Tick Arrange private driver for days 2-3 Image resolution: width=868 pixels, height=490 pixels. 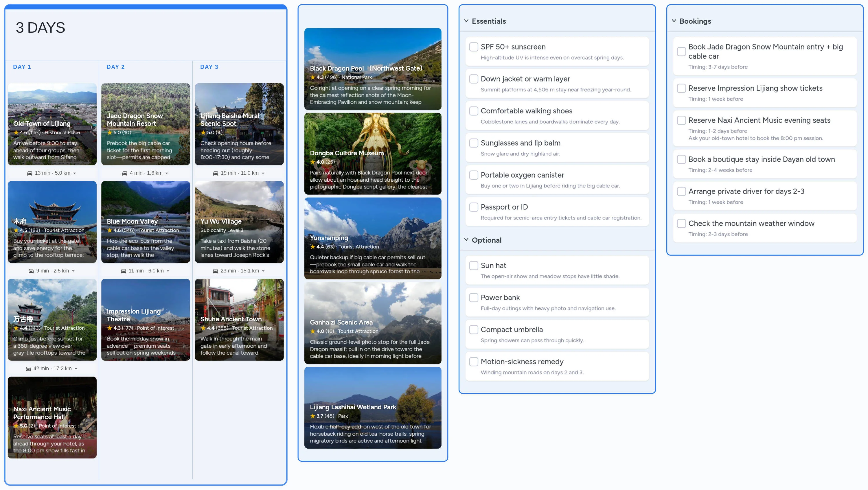pyautogui.click(x=681, y=191)
